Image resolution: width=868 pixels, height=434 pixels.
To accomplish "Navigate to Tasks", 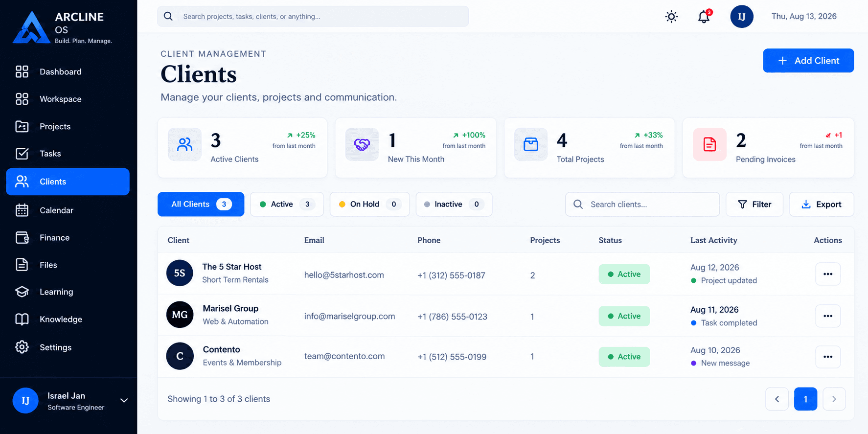I will click(x=68, y=154).
